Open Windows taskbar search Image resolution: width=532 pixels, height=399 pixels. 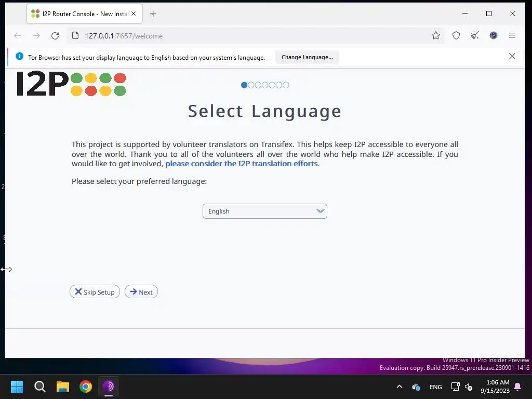[39, 387]
